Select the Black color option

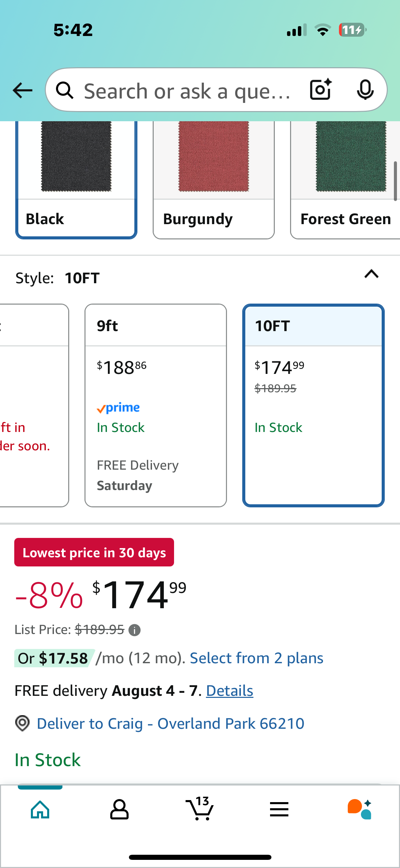pos(76,180)
